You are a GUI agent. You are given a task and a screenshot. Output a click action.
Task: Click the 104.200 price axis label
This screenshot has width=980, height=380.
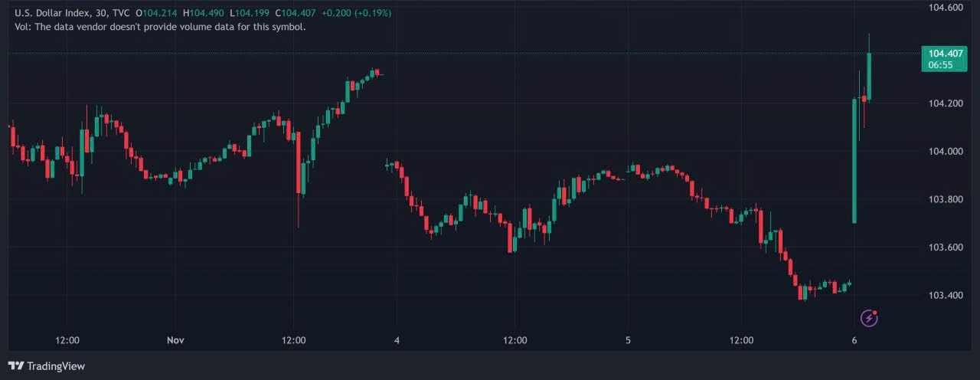[946, 103]
